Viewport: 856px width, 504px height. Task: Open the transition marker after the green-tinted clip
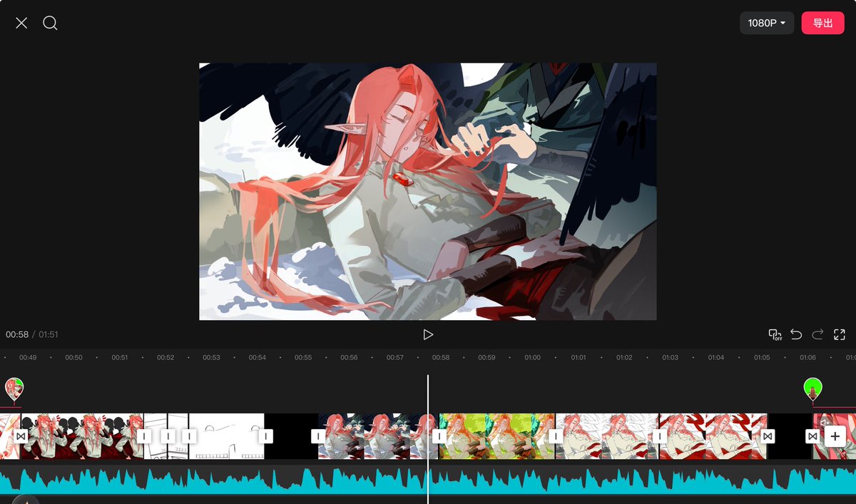(556, 436)
